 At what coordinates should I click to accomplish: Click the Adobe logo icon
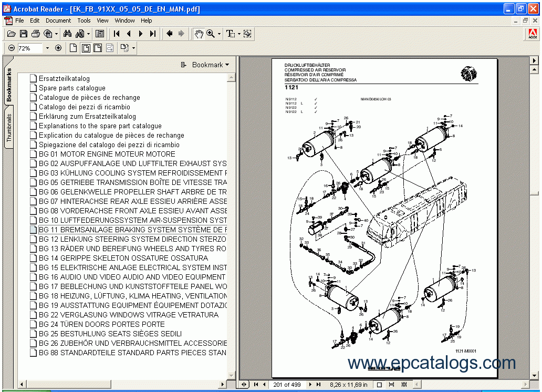[533, 34]
